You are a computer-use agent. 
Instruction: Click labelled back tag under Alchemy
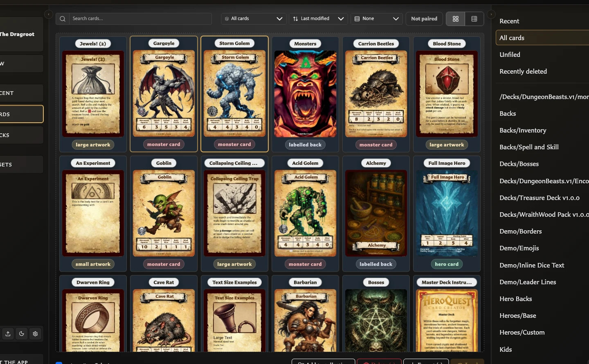(376, 264)
